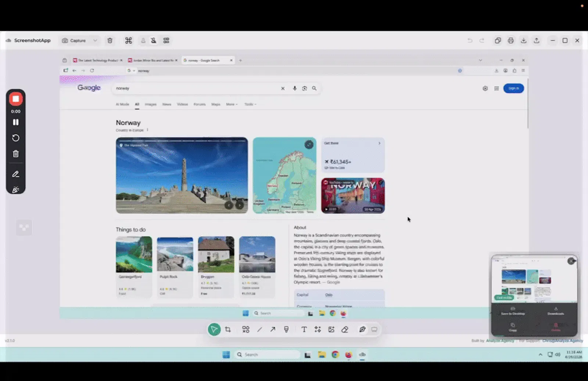Click the microphone voice search icon
Screen dimensions: 588x381
click(295, 88)
